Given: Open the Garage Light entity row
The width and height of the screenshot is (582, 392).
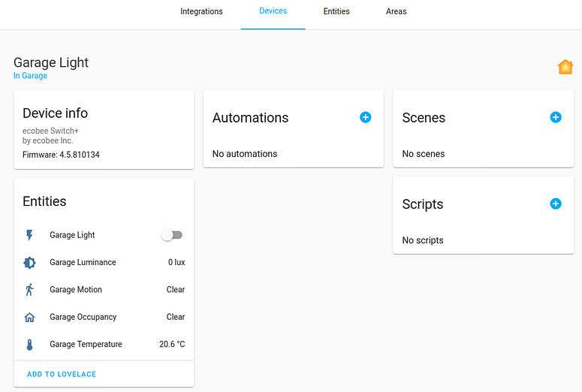Looking at the screenshot, I should coord(104,235).
